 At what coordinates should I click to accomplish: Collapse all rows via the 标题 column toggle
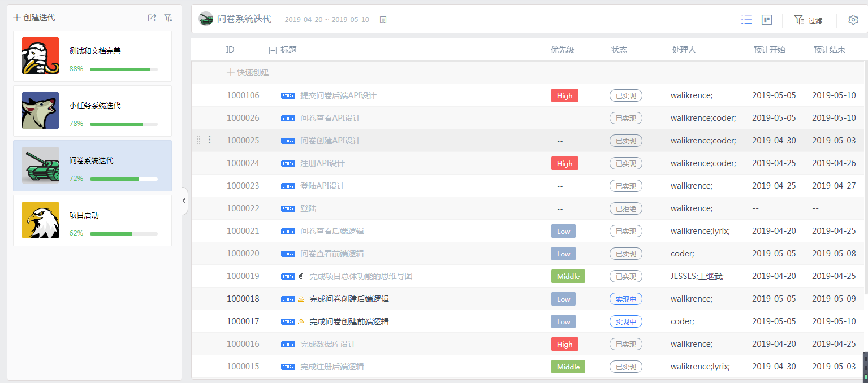coord(273,50)
